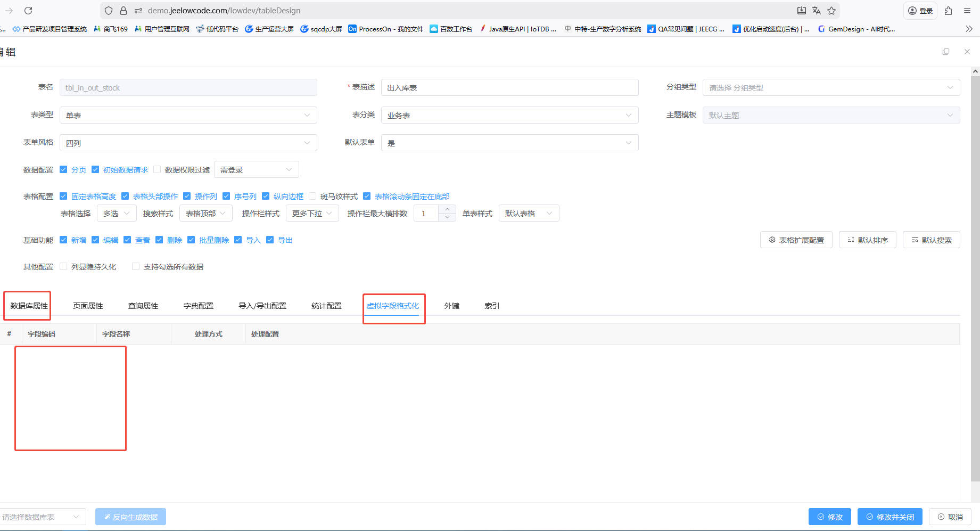Switch to the 页面属性 tab
Screen dimensions: 980x531
[x=88, y=306]
